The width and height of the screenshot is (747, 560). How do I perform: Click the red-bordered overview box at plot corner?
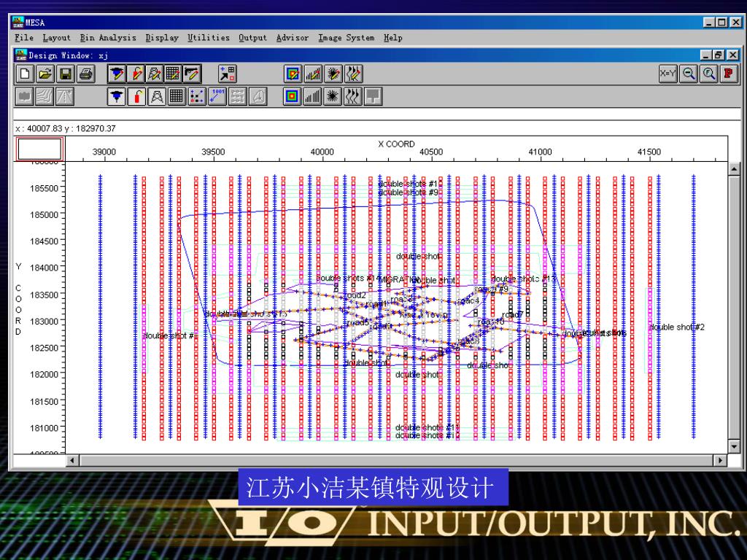coord(39,149)
